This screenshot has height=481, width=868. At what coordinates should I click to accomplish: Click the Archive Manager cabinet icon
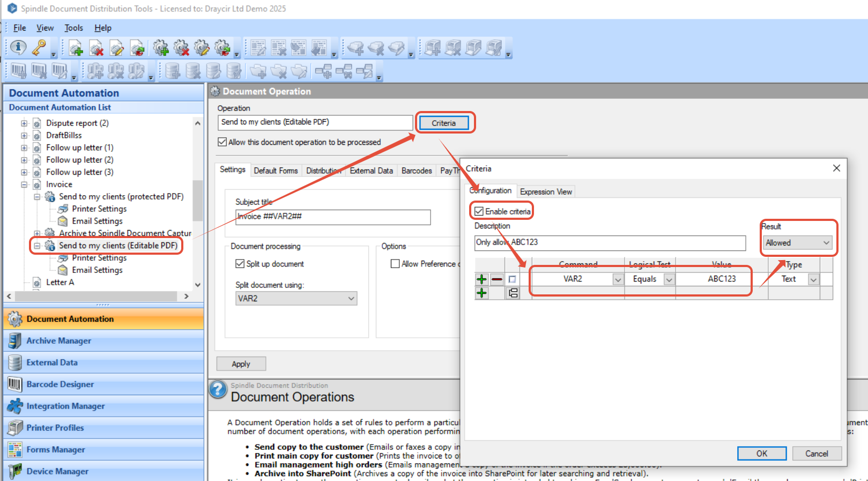(x=15, y=341)
